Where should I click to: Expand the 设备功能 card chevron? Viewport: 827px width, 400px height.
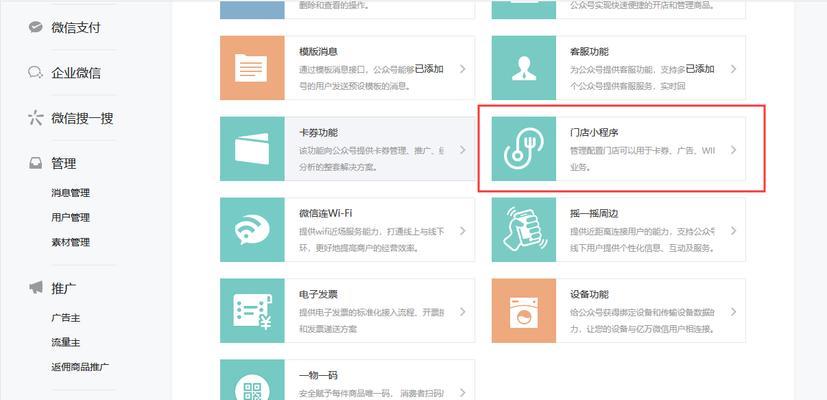[x=734, y=311]
